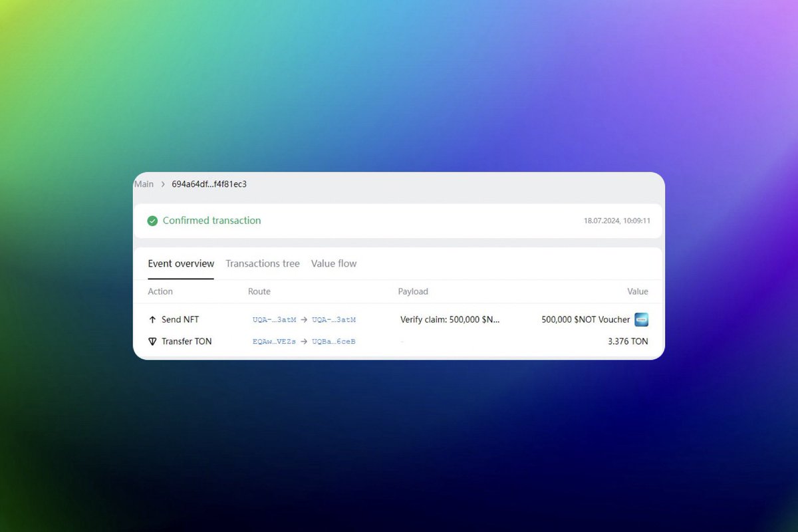Open the UQBa…6ceB recipient address

pyautogui.click(x=334, y=342)
